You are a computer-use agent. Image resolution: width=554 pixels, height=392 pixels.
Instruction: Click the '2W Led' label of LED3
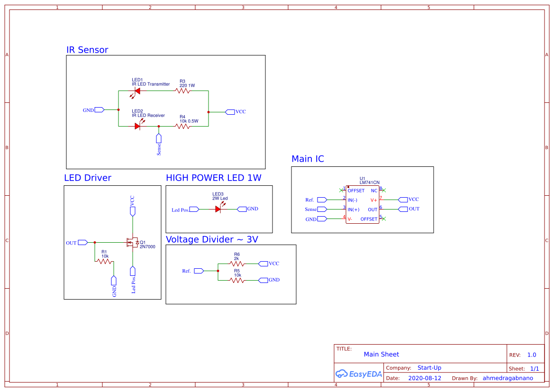(x=220, y=198)
